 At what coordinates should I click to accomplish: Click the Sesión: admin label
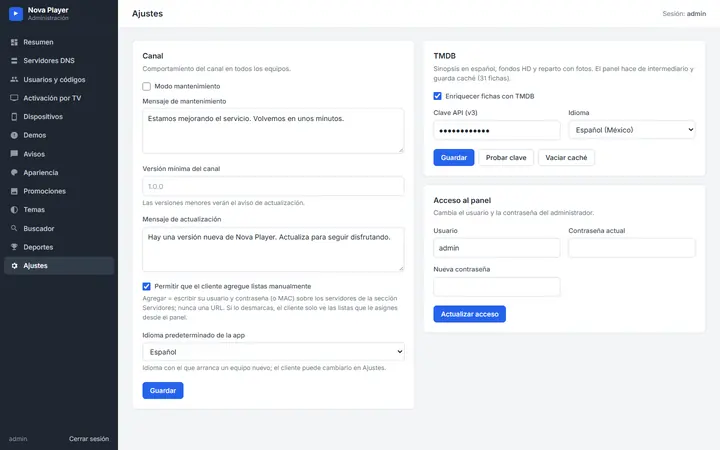pos(684,14)
